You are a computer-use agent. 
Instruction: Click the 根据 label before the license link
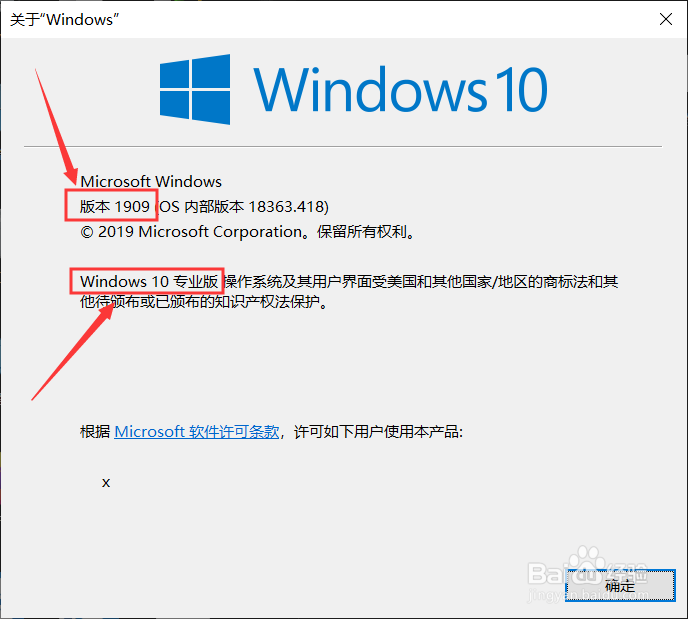95,432
